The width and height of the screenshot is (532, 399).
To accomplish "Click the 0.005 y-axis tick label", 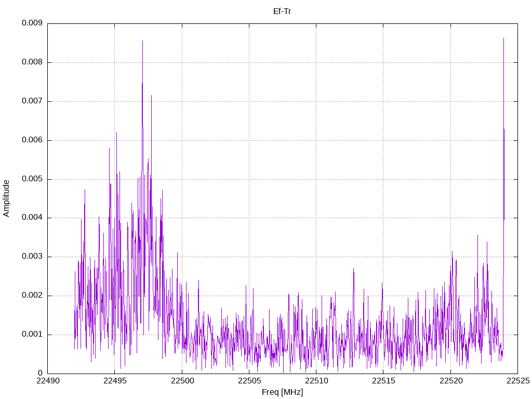I will click(x=32, y=179).
